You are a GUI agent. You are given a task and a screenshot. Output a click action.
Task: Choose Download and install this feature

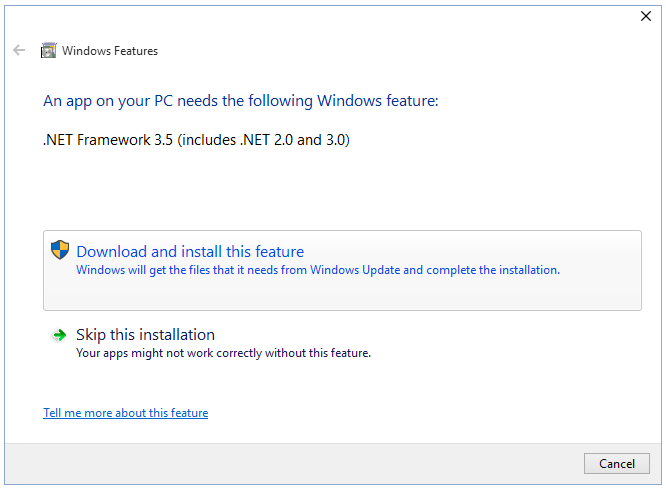[x=342, y=271]
